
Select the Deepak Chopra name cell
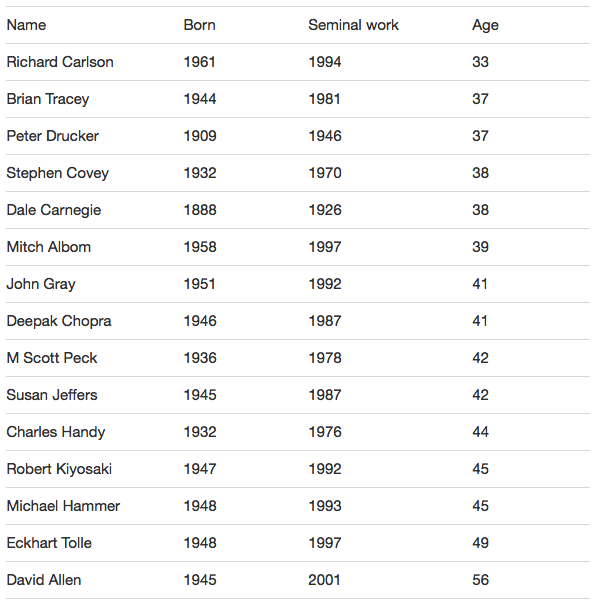tap(59, 321)
